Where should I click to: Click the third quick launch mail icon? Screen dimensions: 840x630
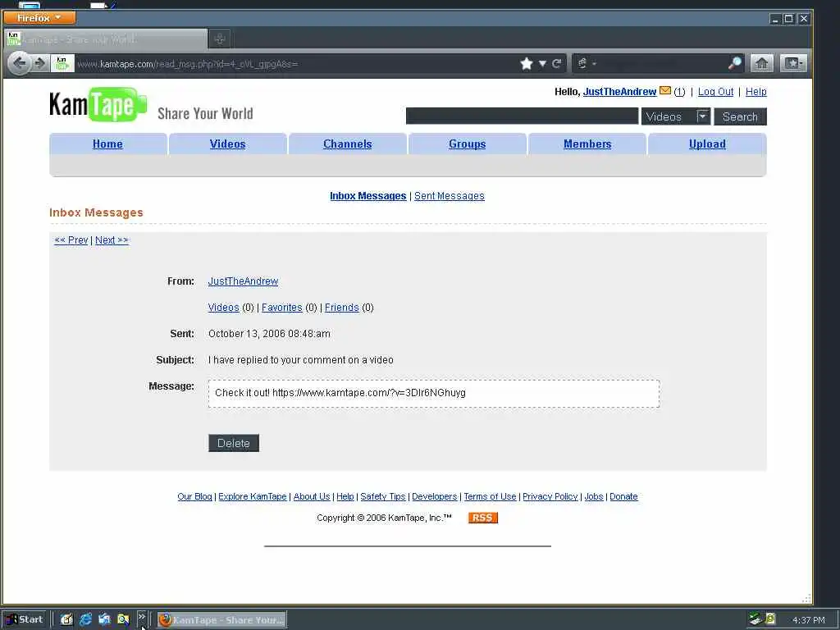(x=104, y=619)
